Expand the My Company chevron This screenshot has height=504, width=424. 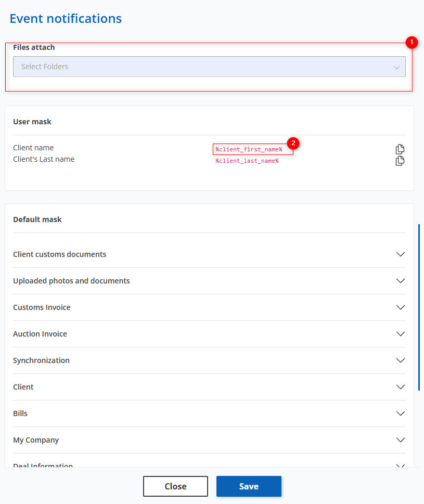[401, 440]
